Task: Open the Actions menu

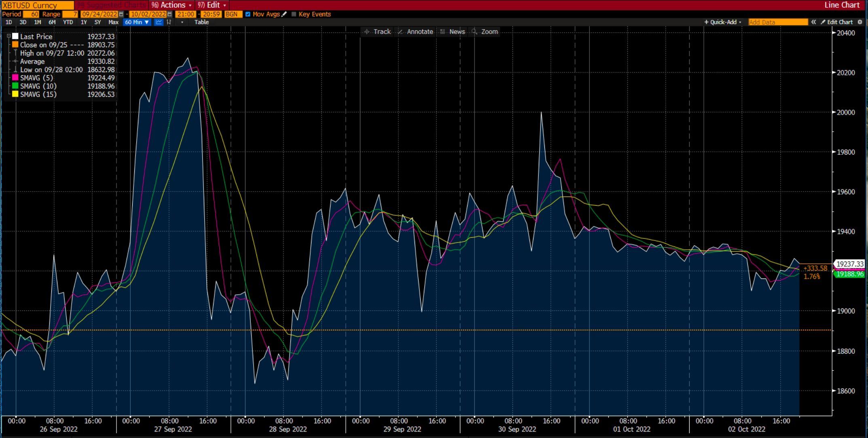Action: pyautogui.click(x=171, y=5)
